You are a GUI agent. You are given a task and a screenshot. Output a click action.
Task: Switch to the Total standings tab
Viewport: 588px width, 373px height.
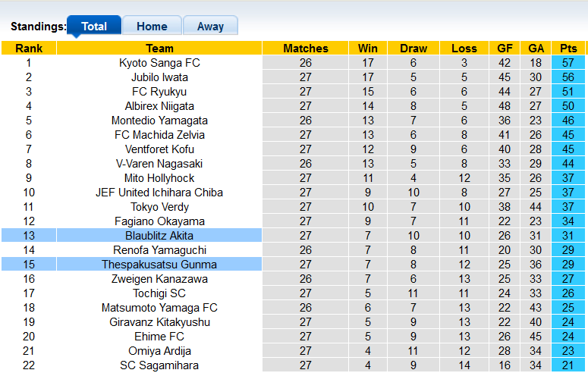click(x=94, y=26)
